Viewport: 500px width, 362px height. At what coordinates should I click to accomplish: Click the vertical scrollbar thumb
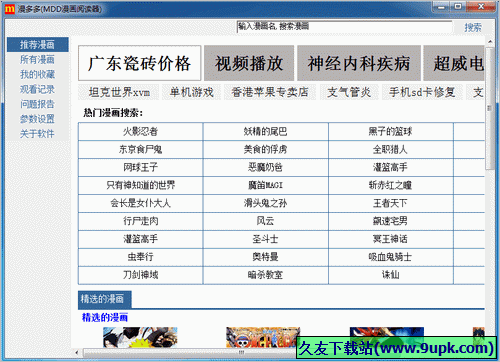point(490,109)
